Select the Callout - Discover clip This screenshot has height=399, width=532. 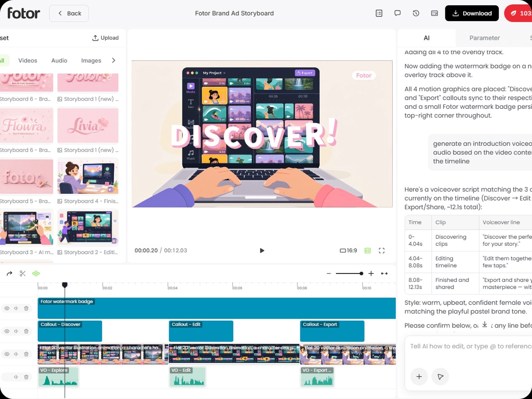[x=70, y=331]
